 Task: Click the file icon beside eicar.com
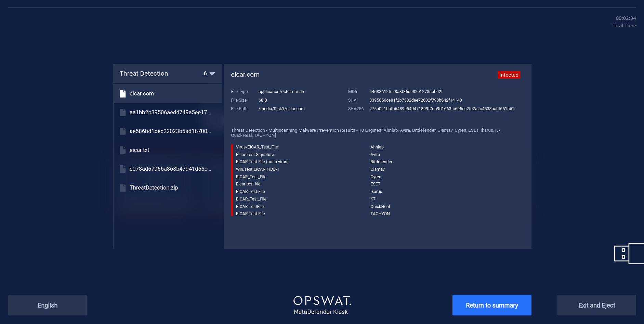123,94
